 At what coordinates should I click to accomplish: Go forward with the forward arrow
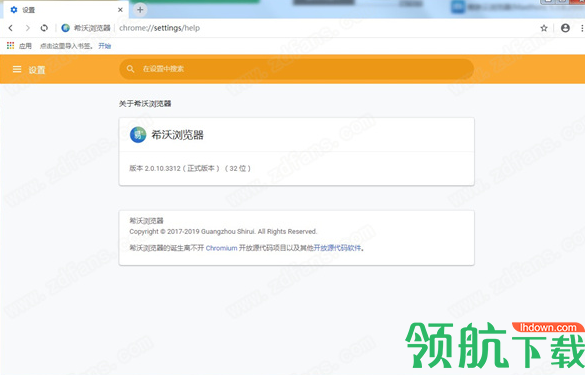pyautogui.click(x=28, y=28)
